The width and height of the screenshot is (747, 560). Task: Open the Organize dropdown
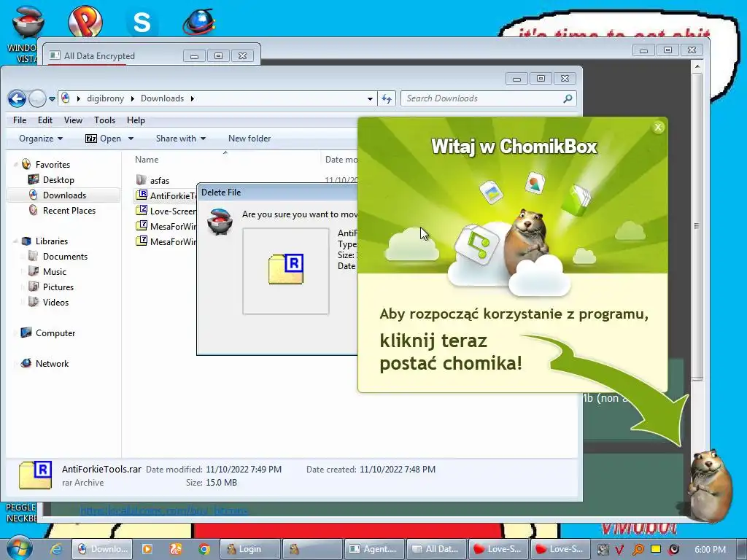pos(41,139)
